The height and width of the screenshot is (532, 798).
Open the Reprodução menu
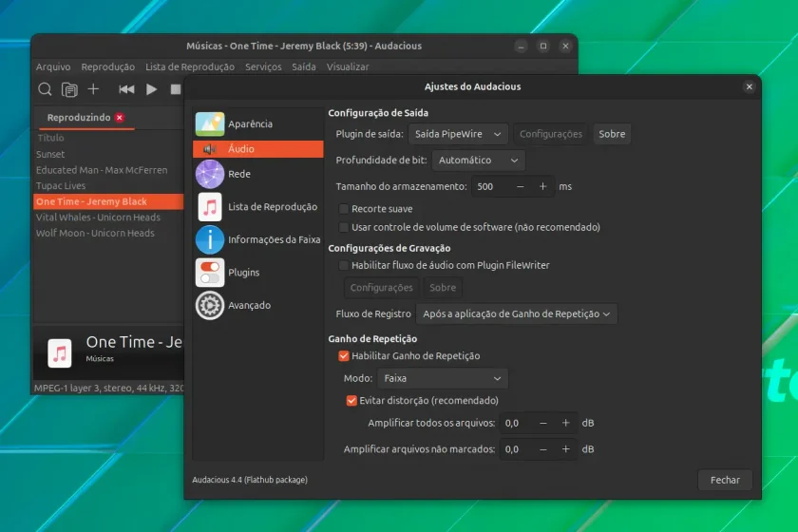pos(108,66)
